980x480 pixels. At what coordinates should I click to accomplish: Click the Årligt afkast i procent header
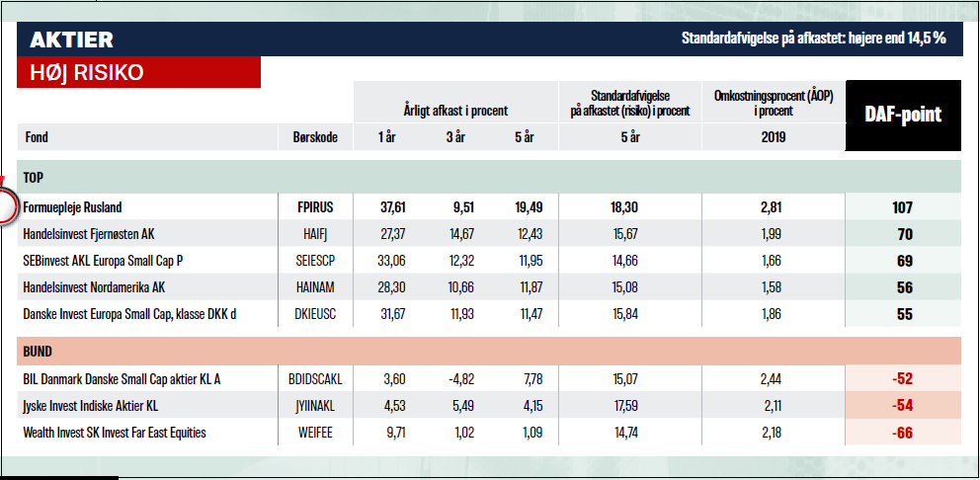pos(455,112)
